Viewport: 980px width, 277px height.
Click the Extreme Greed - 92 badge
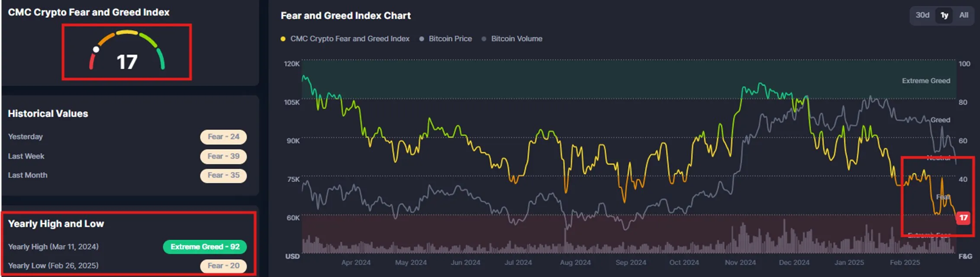tap(205, 247)
